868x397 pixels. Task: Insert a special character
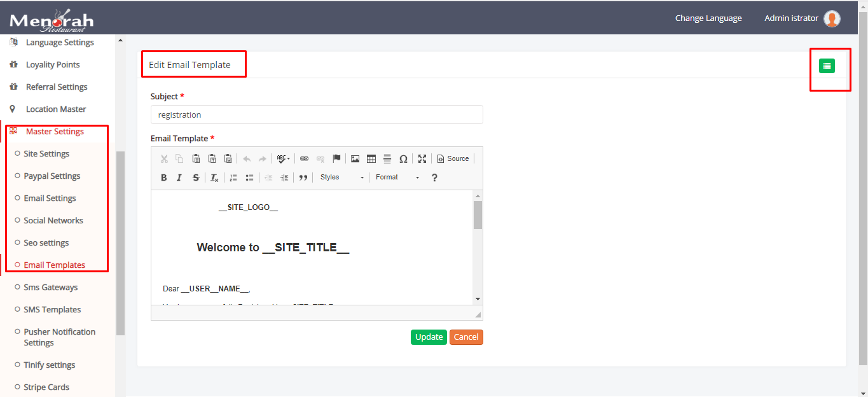click(x=404, y=158)
